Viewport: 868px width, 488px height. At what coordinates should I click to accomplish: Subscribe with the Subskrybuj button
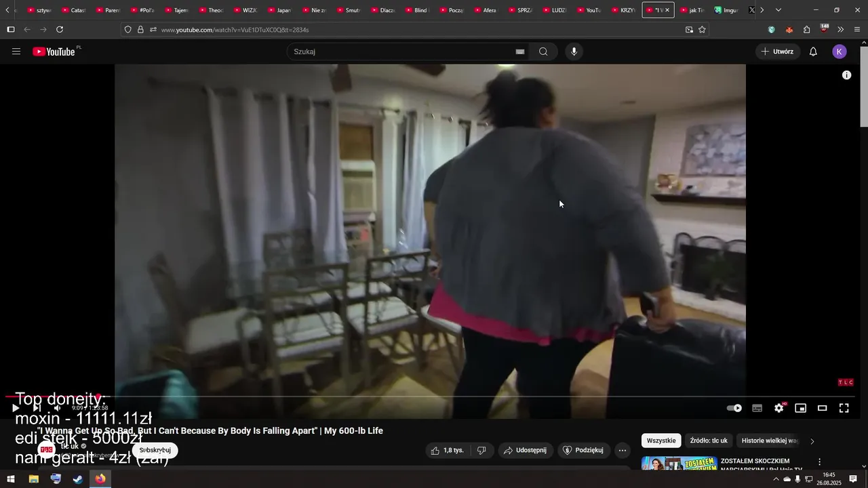point(155,450)
